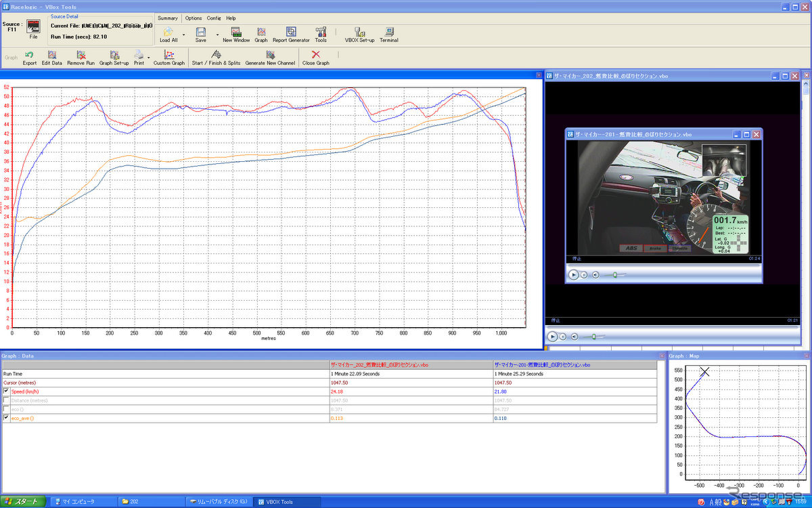Open the Help menu
The height and width of the screenshot is (508, 812).
click(x=231, y=18)
